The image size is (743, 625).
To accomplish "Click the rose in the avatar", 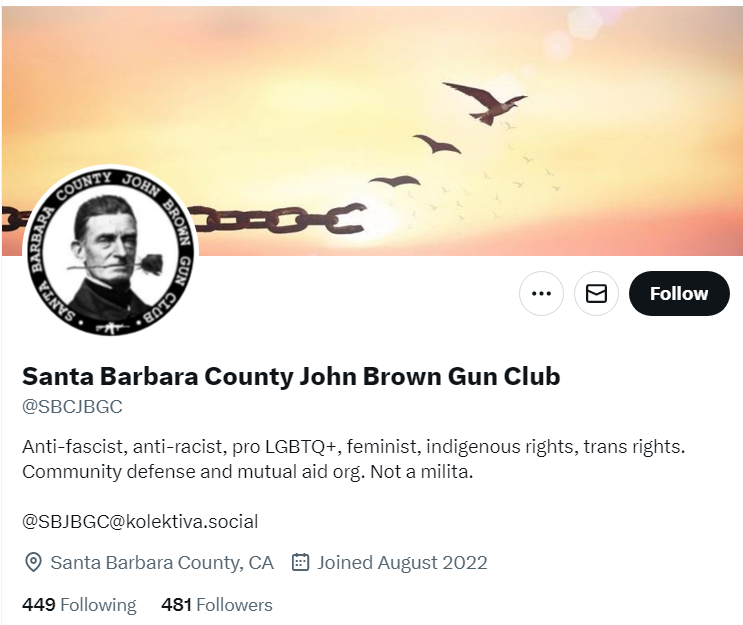I will [x=152, y=264].
